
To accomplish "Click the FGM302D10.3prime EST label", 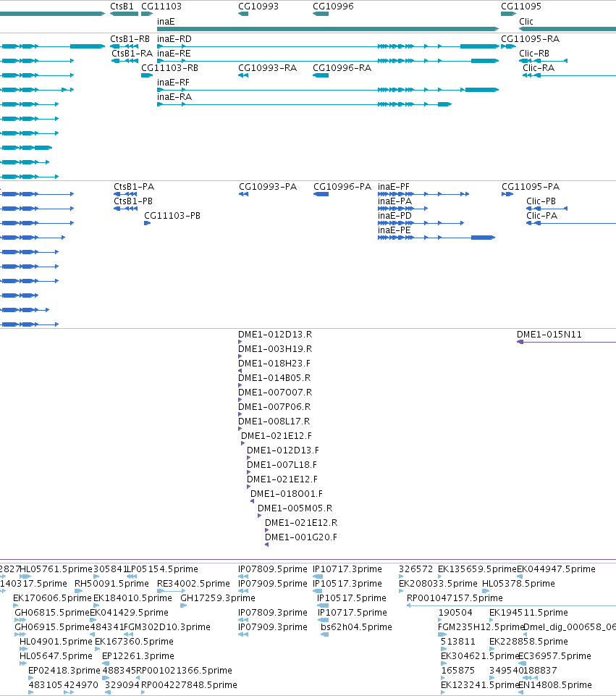I will [x=167, y=626].
